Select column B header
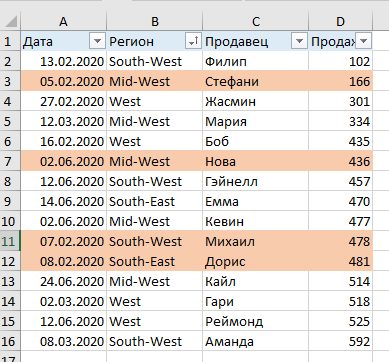 click(155, 22)
